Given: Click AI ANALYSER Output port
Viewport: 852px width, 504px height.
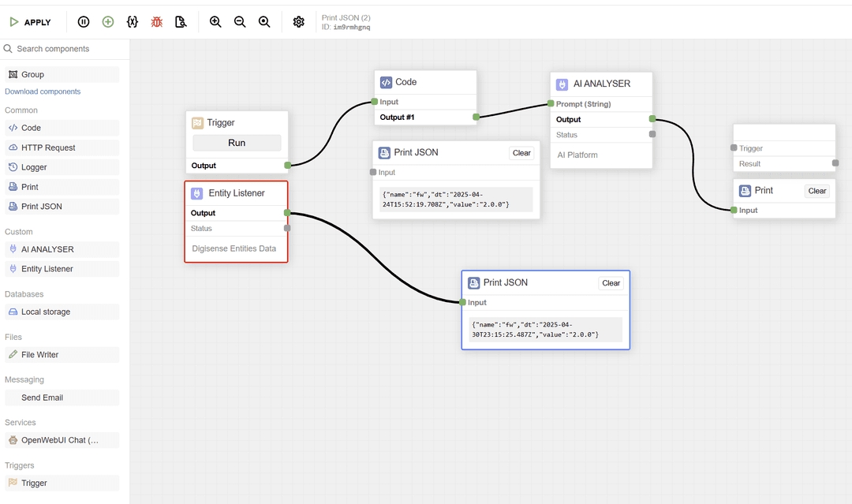Looking at the screenshot, I should (x=652, y=118).
